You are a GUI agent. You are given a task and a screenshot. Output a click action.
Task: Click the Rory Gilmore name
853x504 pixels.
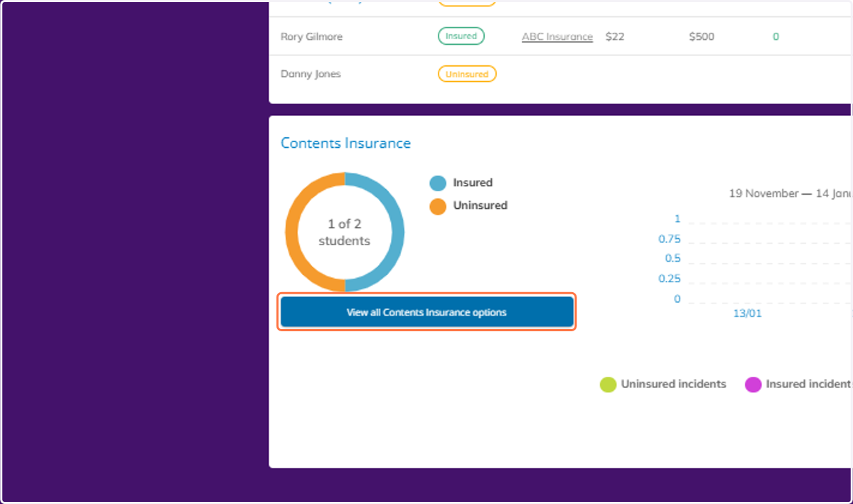(x=311, y=37)
